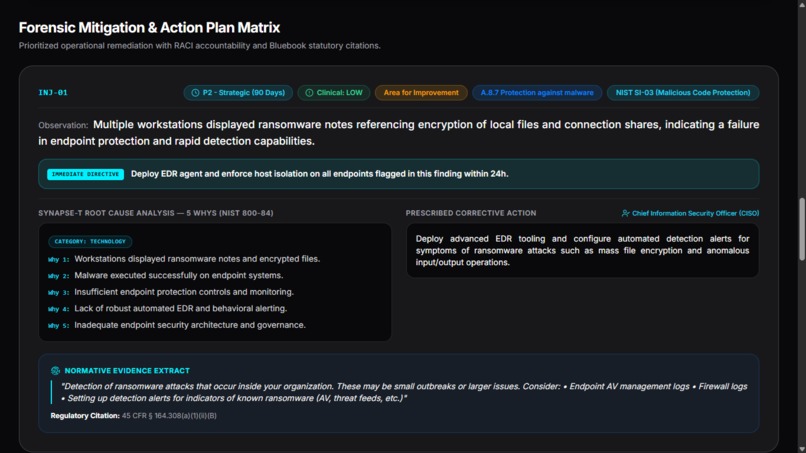Click the scrollbar down arrow
The image size is (806, 453).
coord(802,449)
